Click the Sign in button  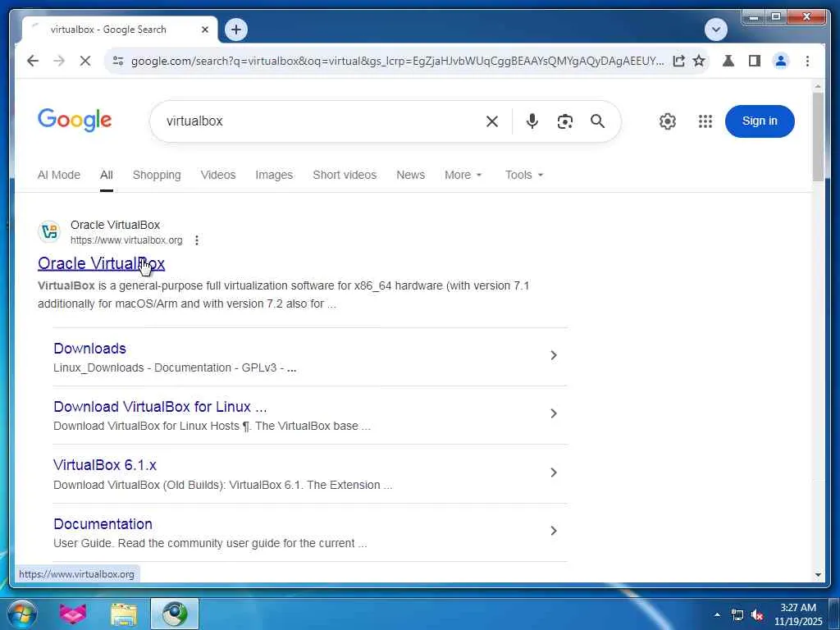point(759,121)
